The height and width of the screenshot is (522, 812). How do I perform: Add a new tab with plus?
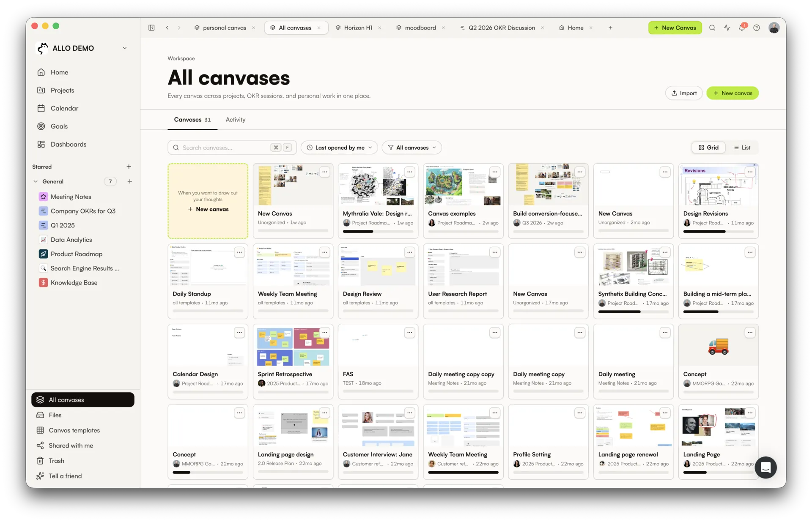610,27
